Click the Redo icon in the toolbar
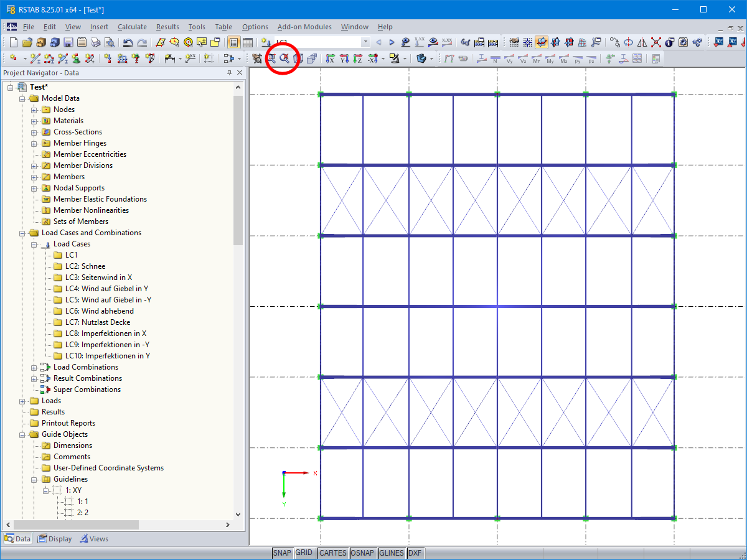This screenshot has height=560, width=747. [x=141, y=42]
